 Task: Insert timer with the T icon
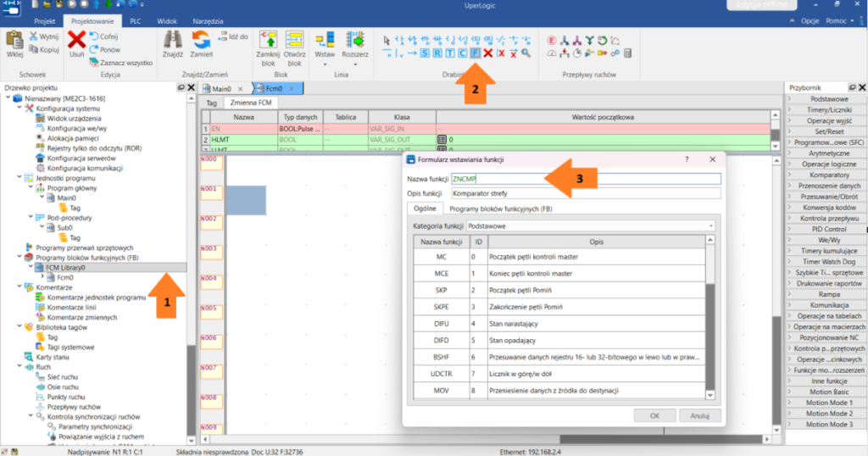tap(449, 53)
